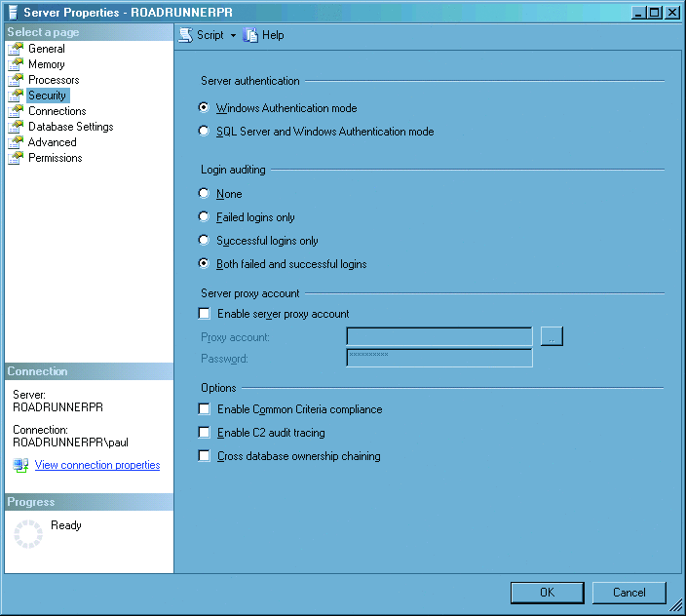
Task: Open the Processors page
Action: coord(54,80)
